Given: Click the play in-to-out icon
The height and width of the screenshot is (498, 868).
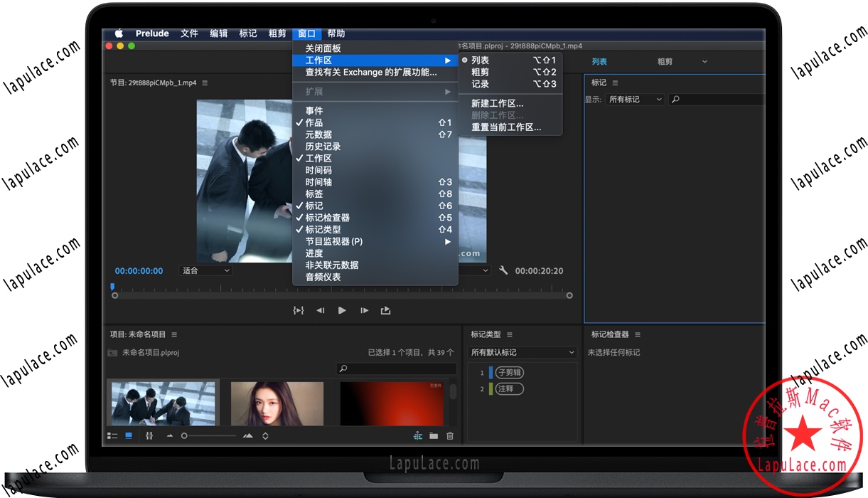Looking at the screenshot, I should (299, 310).
